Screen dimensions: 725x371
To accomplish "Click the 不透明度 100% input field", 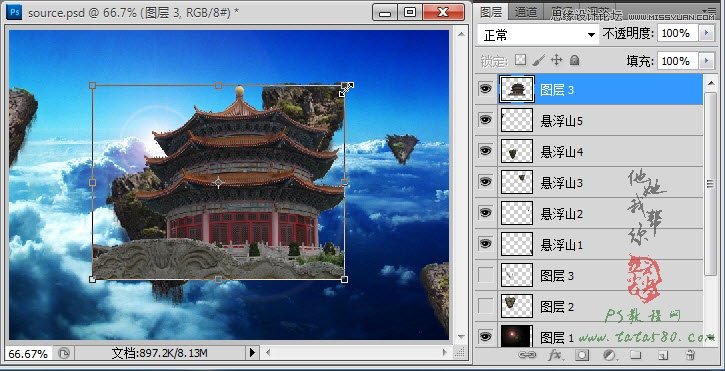I will (x=677, y=33).
